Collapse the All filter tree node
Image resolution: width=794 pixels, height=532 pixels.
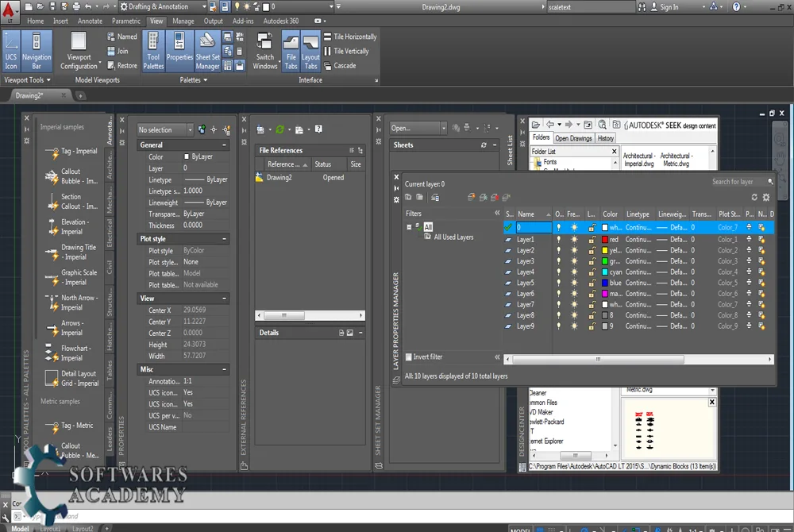click(409, 227)
